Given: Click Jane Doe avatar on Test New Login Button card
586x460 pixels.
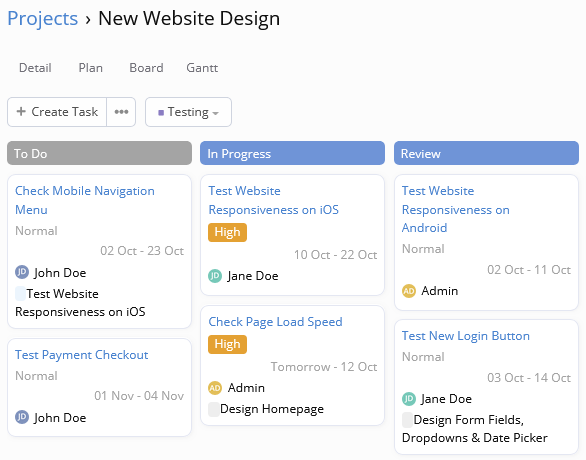Looking at the screenshot, I should point(409,399).
